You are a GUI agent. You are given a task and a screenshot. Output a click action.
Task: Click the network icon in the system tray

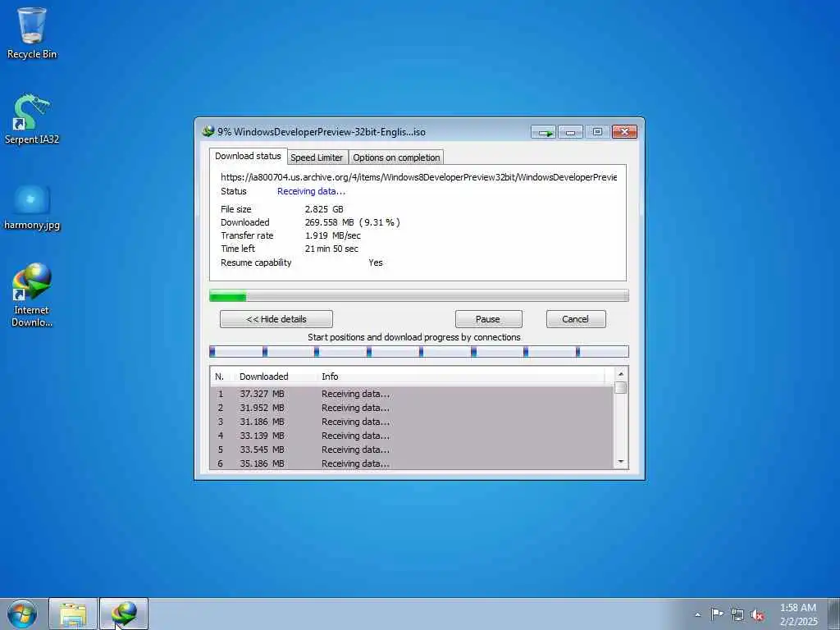(737, 615)
